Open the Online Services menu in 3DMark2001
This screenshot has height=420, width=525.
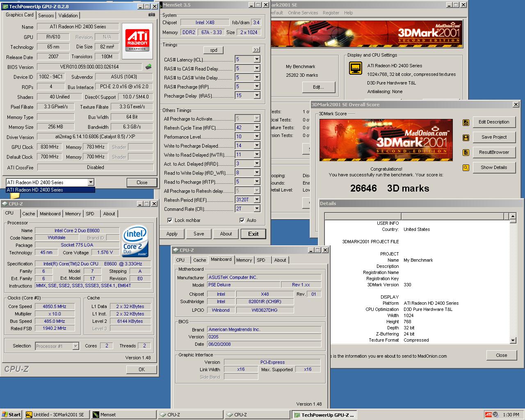303,13
